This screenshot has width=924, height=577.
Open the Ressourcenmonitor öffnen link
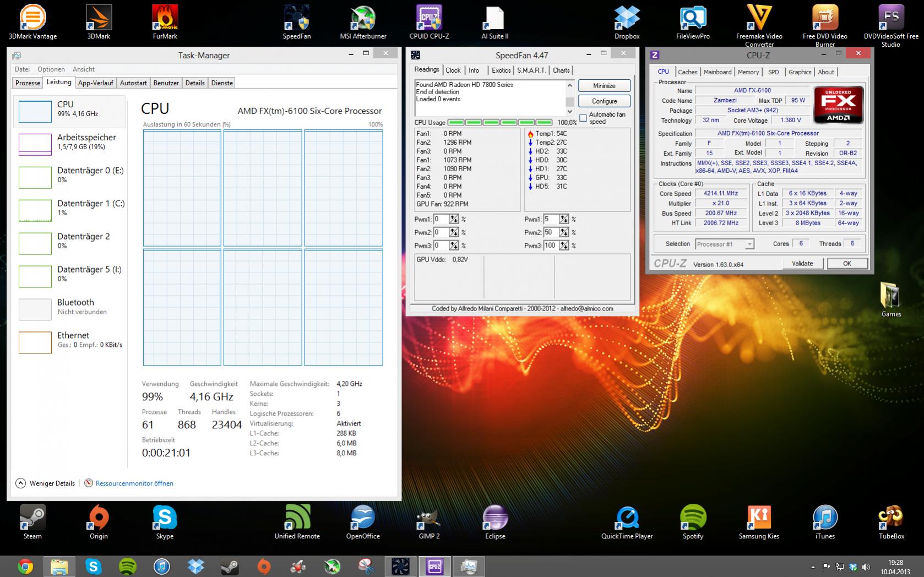click(134, 483)
